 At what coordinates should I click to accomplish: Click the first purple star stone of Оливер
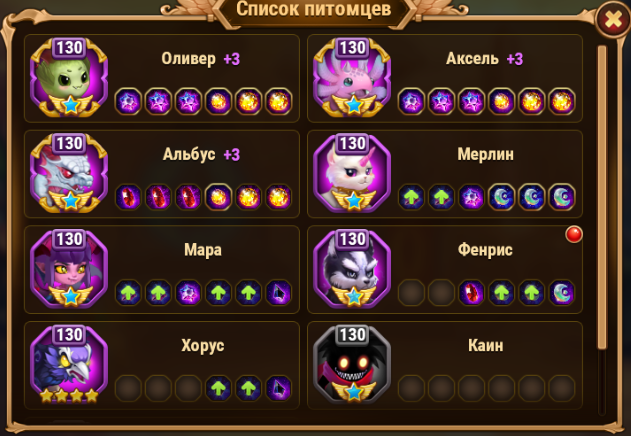pos(128,101)
